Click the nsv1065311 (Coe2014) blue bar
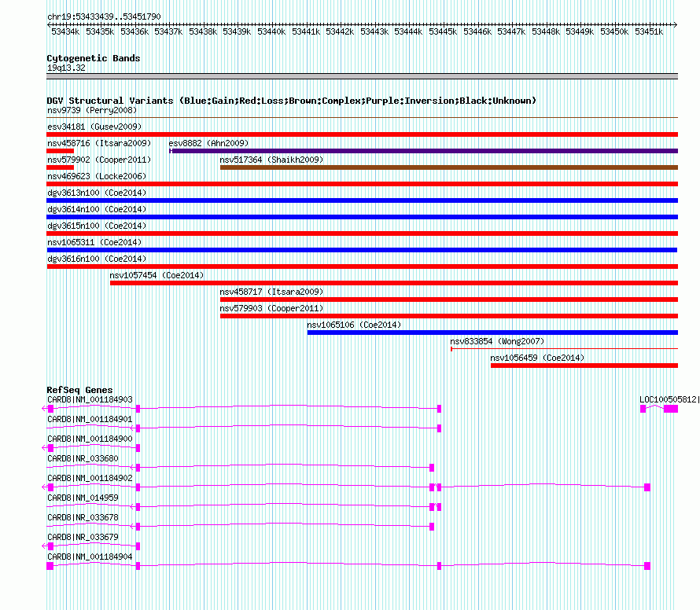 tap(362, 250)
